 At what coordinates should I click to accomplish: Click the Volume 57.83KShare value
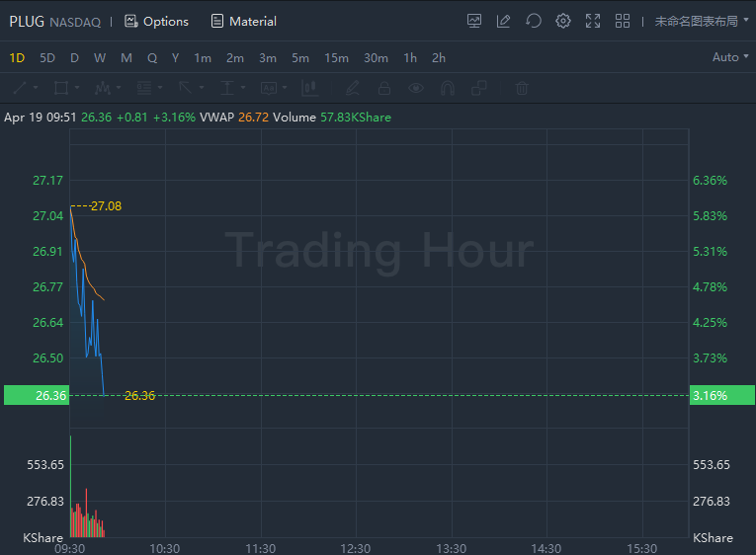pyautogui.click(x=356, y=118)
